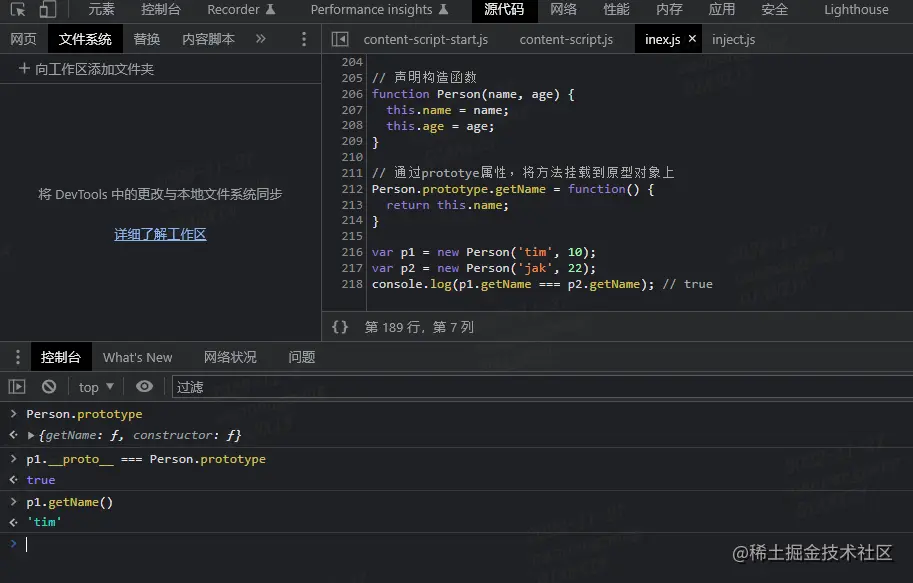Open the 安全 panel tab

(774, 9)
